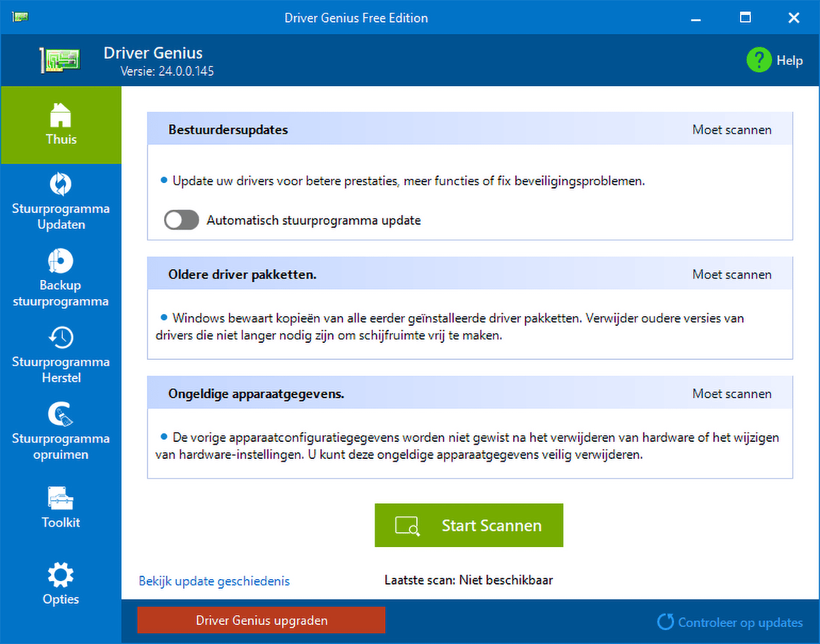
Task: Click Moet scannen beside Bestuurdersupdates
Action: (732, 130)
